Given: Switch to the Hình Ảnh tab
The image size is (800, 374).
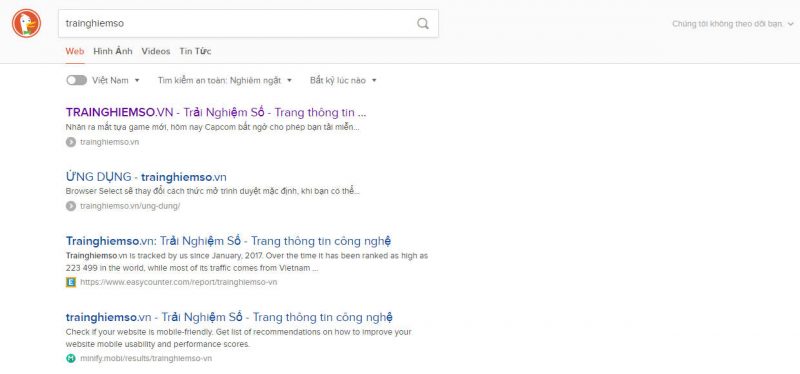Looking at the screenshot, I should [113, 52].
